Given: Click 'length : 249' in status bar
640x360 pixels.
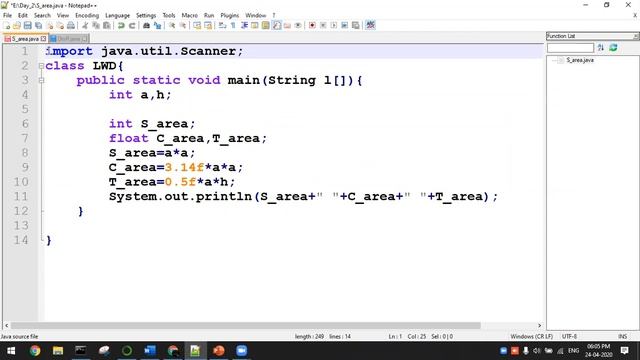Looking at the screenshot, I should (x=309, y=336).
